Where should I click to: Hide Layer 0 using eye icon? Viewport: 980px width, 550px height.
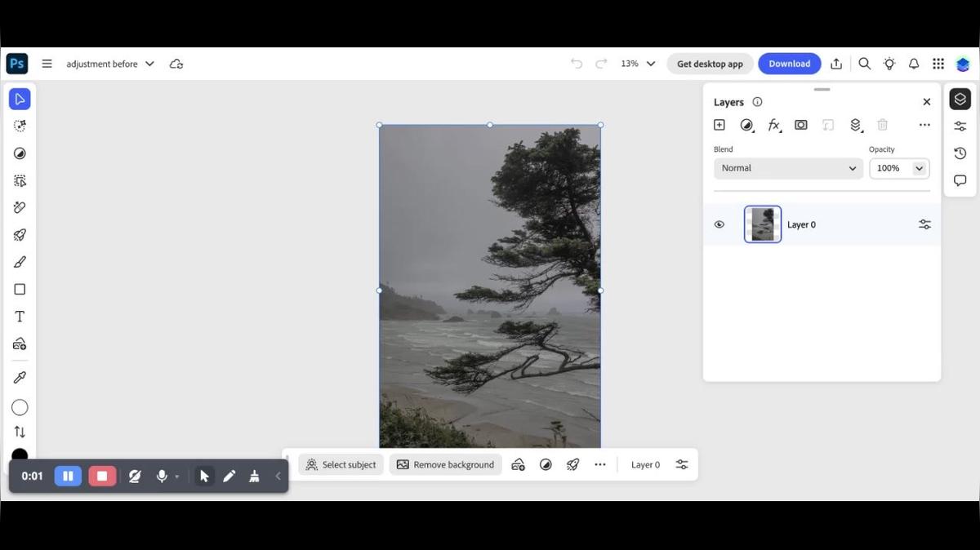(x=719, y=224)
